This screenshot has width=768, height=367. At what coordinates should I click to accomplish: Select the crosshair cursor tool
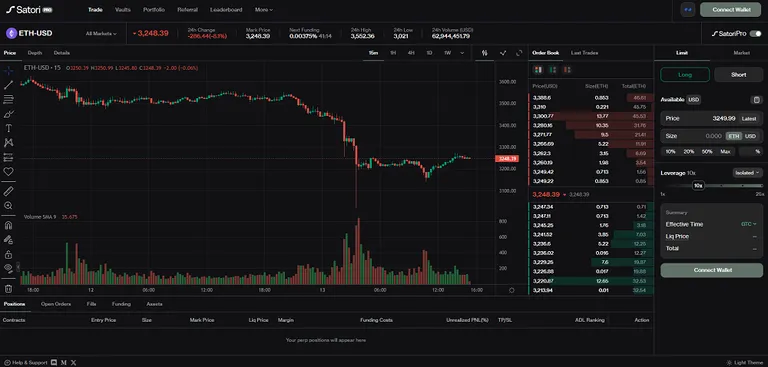[x=8, y=71]
